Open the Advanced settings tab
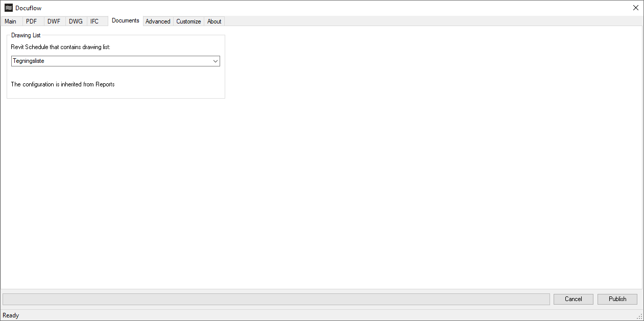This screenshot has width=644, height=321. tap(158, 21)
